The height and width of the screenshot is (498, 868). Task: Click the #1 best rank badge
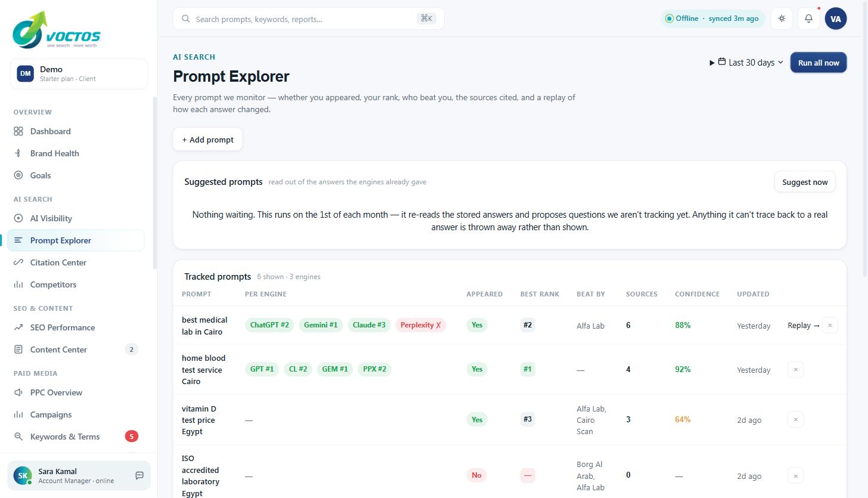coord(528,369)
